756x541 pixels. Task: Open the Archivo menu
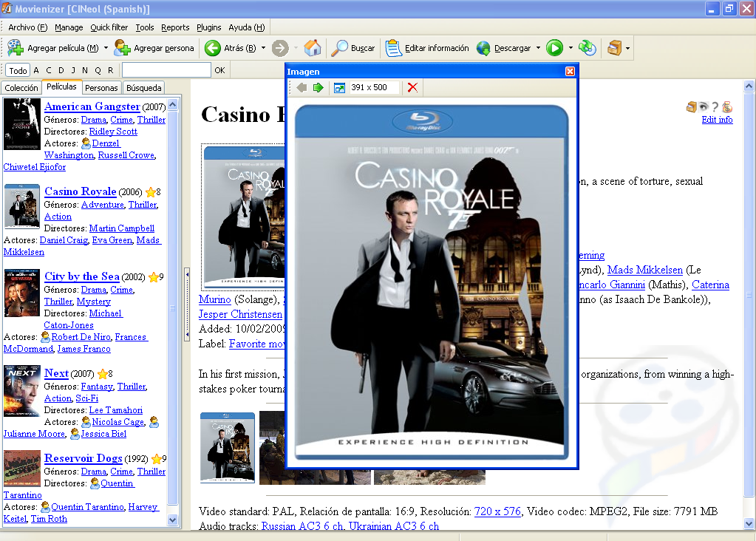coord(28,27)
